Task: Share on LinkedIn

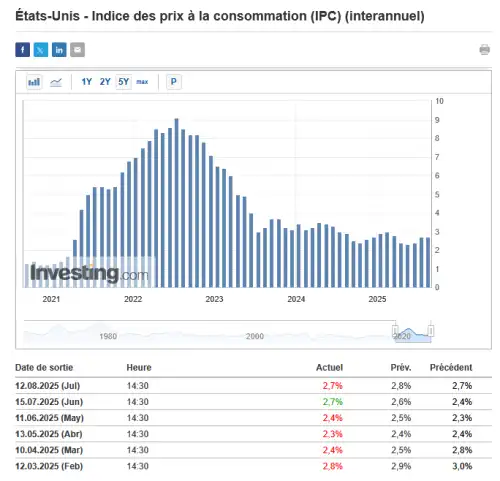Action: click(x=59, y=50)
